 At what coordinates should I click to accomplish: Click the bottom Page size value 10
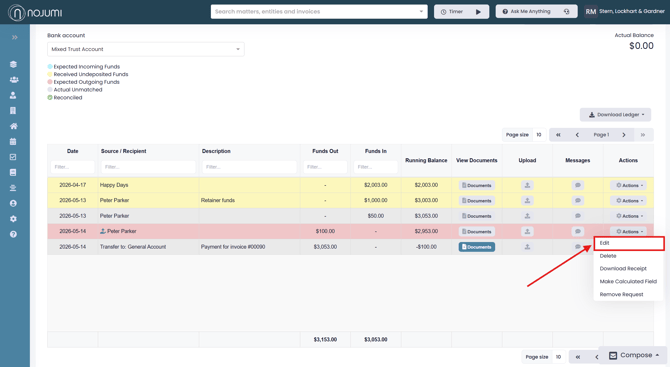[558, 357]
